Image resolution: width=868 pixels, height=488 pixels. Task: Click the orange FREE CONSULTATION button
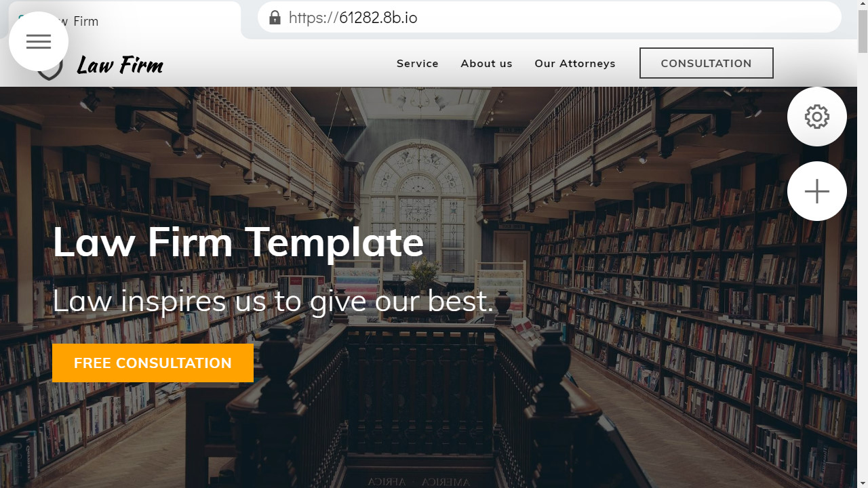pyautogui.click(x=153, y=363)
